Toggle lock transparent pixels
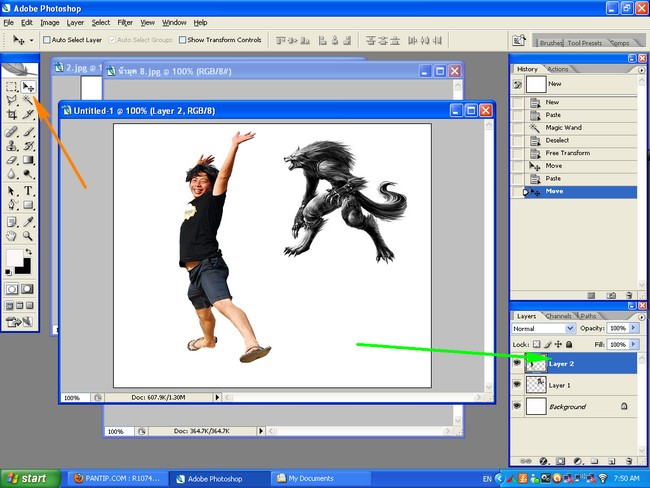This screenshot has width=650, height=488. tap(537, 344)
